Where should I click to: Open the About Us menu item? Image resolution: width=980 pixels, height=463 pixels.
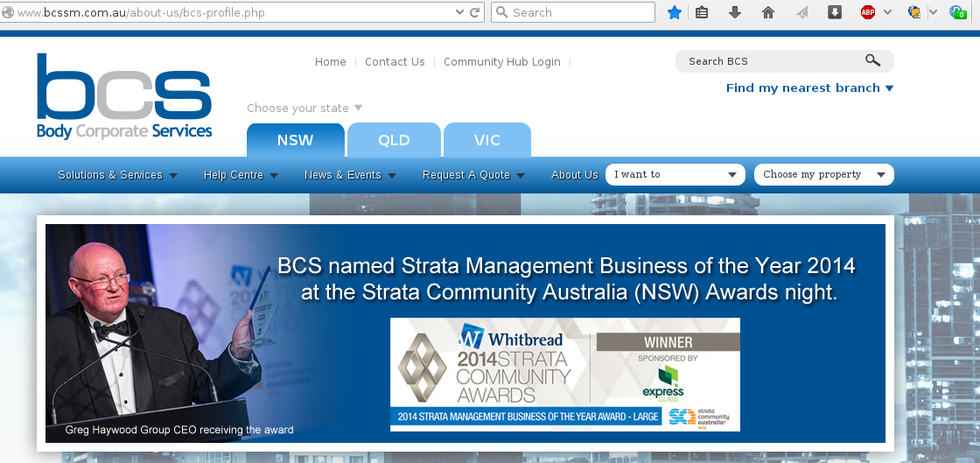tap(575, 175)
